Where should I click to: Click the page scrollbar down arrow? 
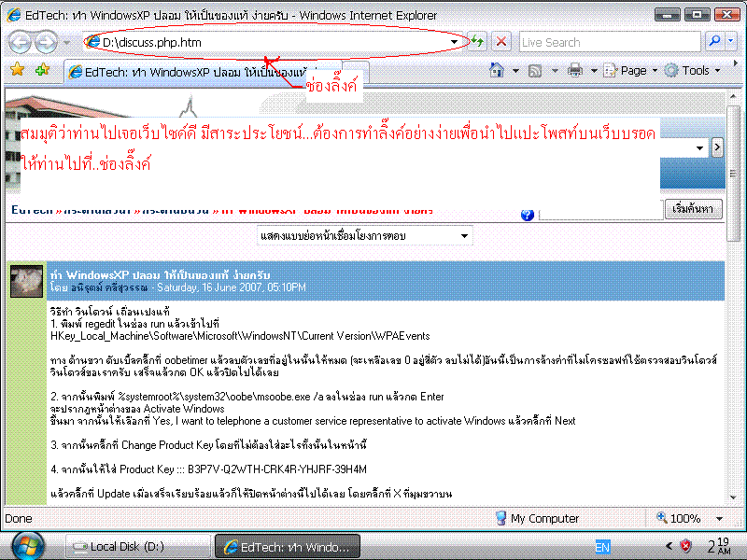[x=733, y=497]
